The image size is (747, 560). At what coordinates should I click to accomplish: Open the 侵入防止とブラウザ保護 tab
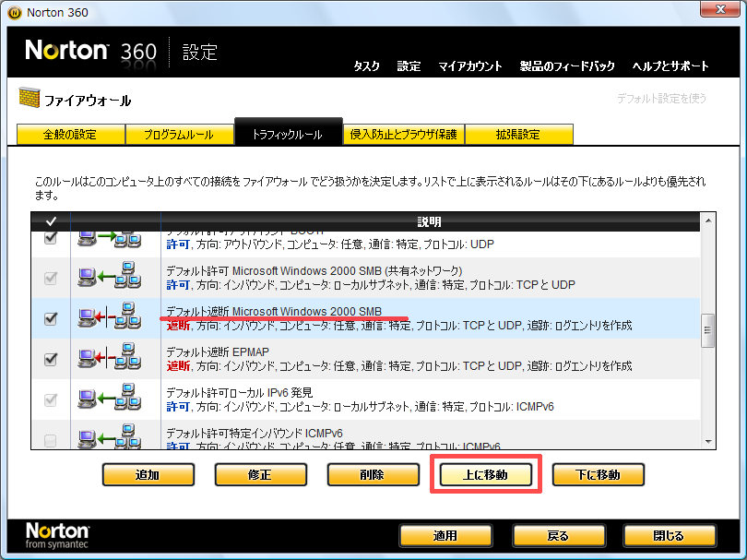point(403,135)
